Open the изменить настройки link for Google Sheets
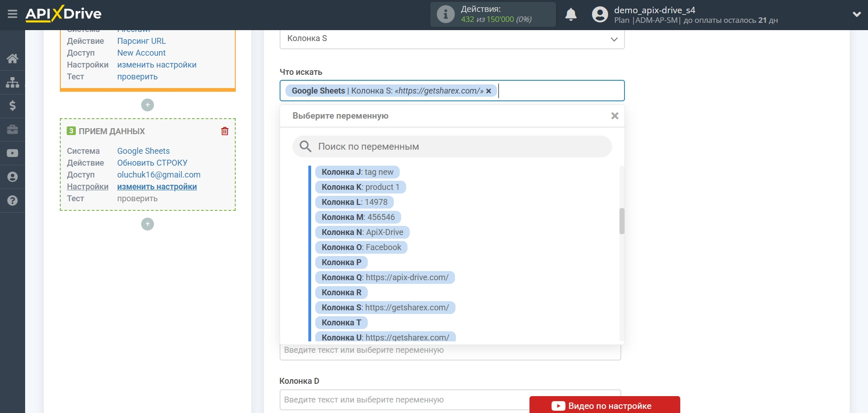Image resolution: width=868 pixels, height=413 pixels. point(157,187)
